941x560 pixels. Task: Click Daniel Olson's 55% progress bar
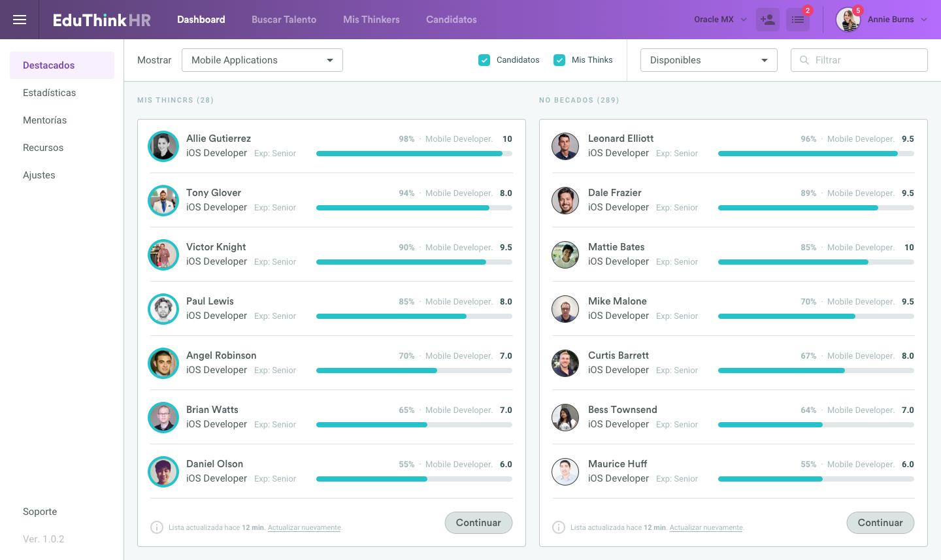pos(414,479)
